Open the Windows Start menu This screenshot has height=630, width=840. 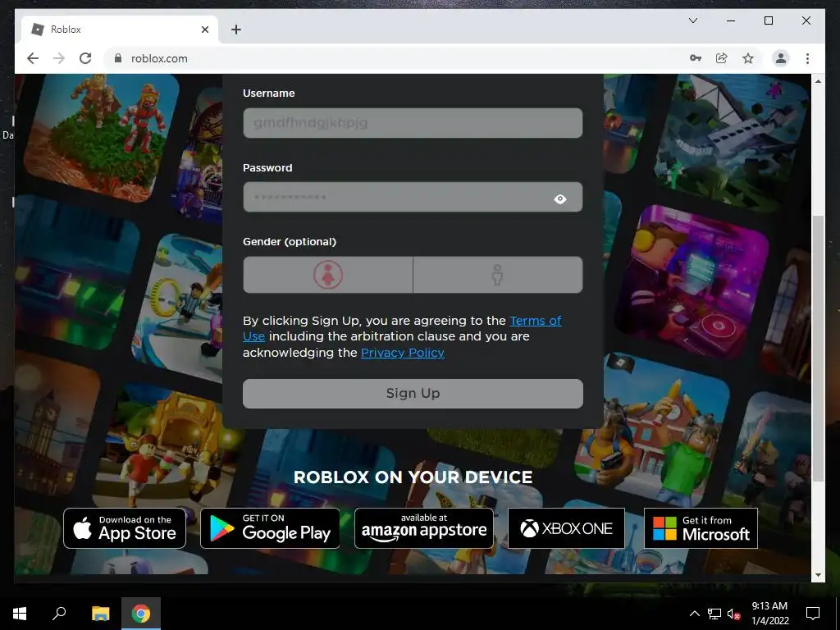pyautogui.click(x=20, y=614)
